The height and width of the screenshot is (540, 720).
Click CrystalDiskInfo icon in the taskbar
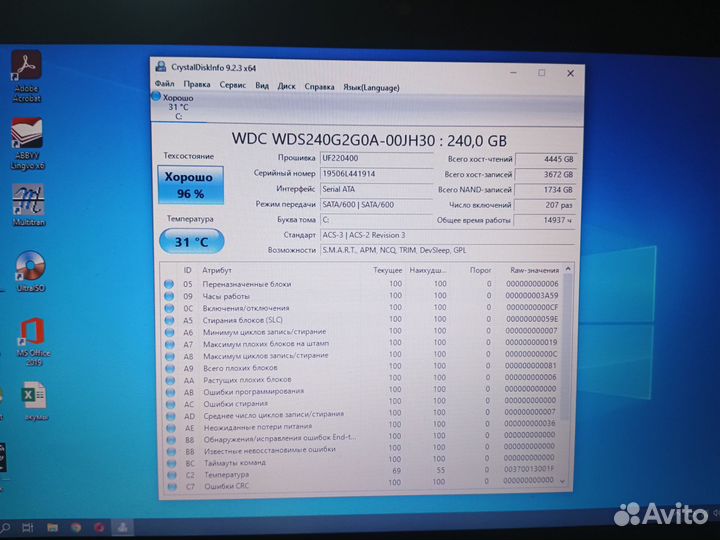point(123,525)
